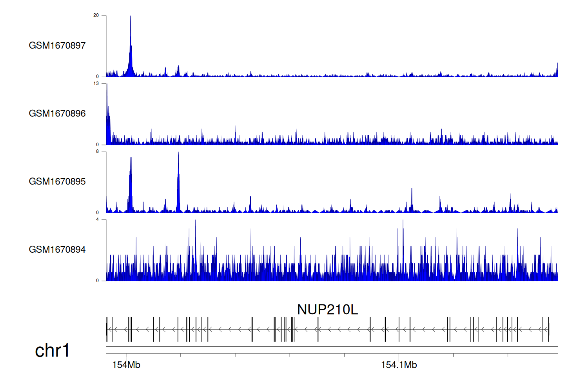Click the chr1 chromosome label
The width and height of the screenshot is (588, 384).
point(52,350)
